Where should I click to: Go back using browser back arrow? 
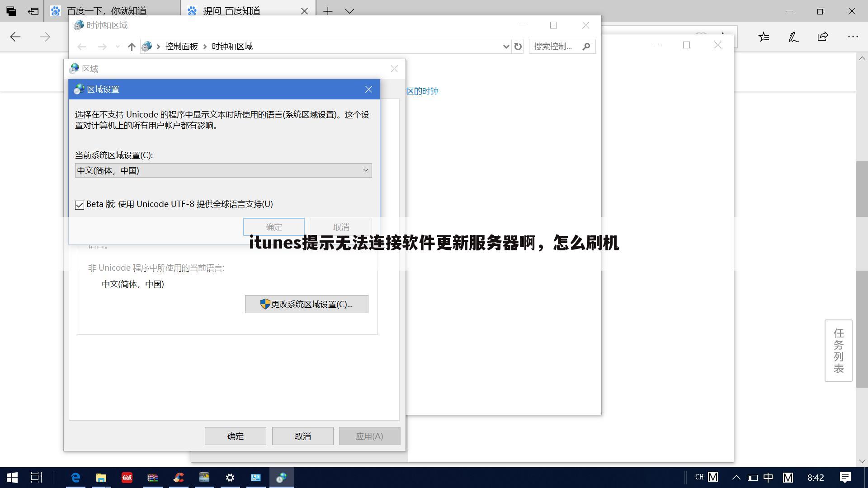(x=15, y=37)
